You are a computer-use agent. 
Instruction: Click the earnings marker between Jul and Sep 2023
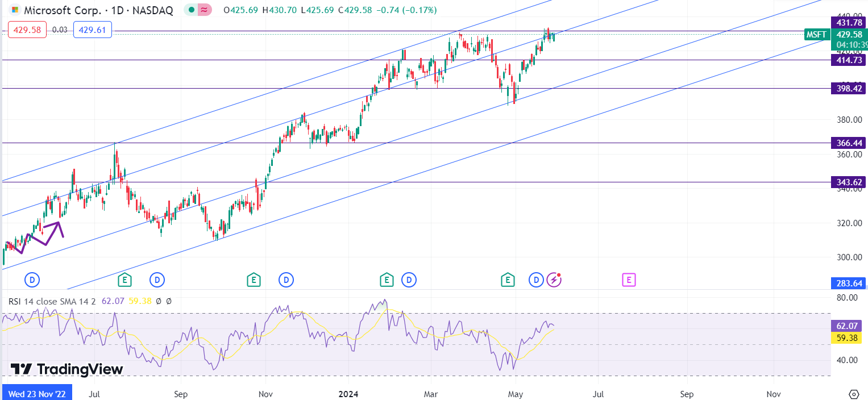124,280
